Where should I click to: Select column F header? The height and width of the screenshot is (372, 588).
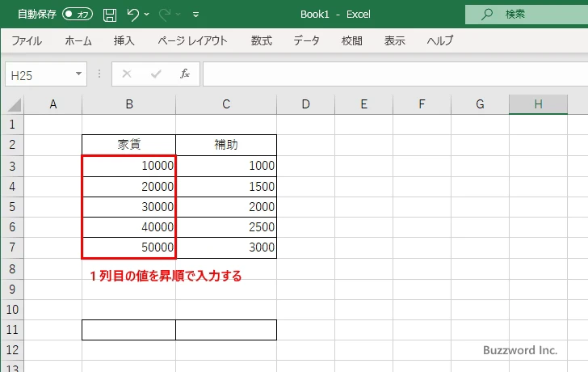coord(422,104)
